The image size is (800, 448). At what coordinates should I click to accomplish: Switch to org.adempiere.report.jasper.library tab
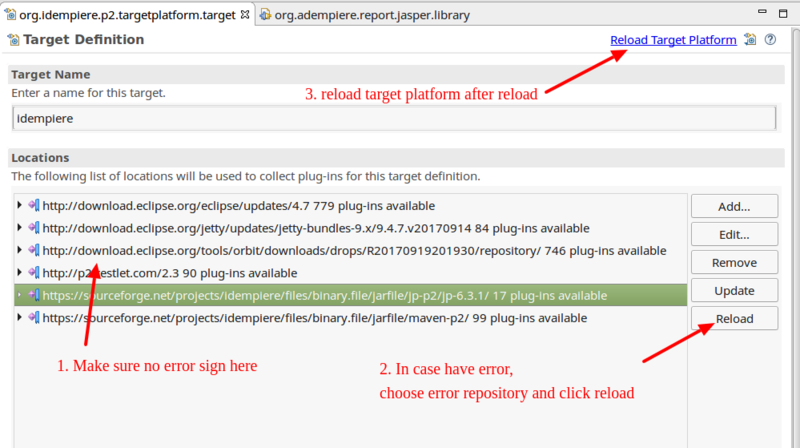[370, 15]
